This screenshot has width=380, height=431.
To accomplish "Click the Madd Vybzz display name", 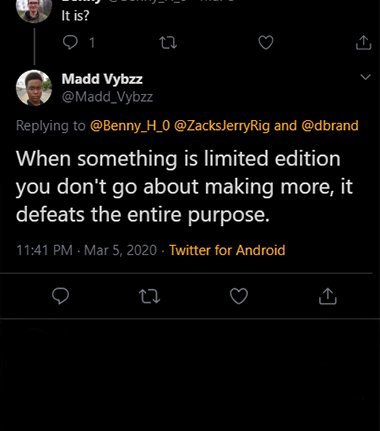I will 102,79.
